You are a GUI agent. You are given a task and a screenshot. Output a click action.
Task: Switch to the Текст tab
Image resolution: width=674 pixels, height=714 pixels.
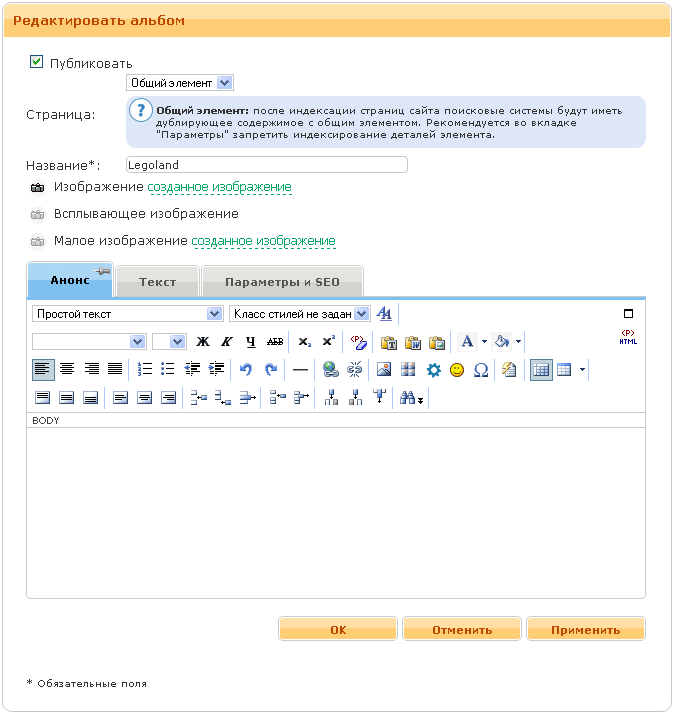pos(157,282)
